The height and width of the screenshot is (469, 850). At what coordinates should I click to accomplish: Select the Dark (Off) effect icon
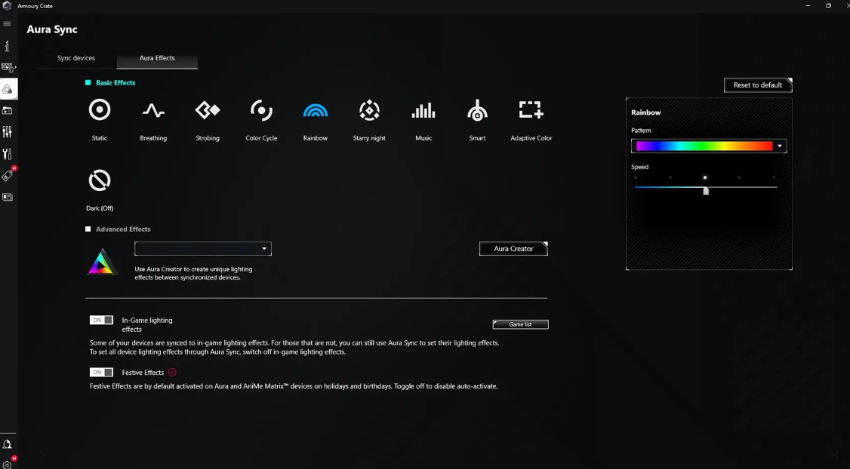click(x=99, y=181)
